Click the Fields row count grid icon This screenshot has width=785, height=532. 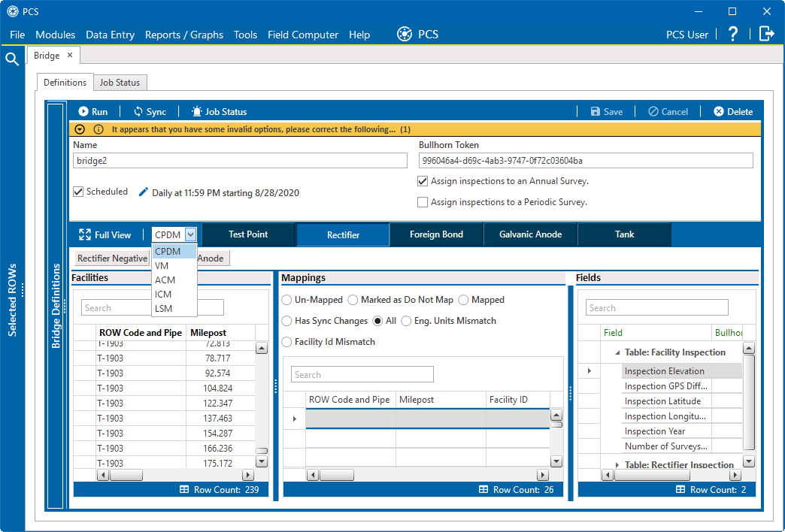[x=680, y=489]
